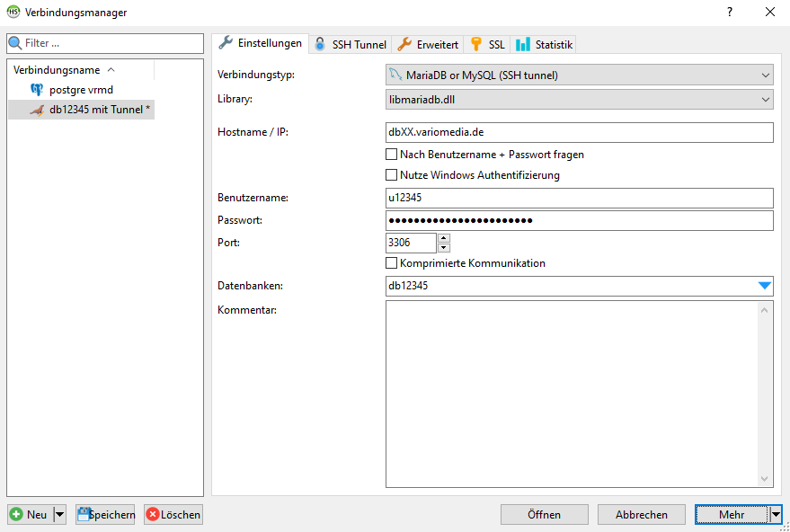Enable Komprimierte Kommunikation checkbox

point(391,263)
